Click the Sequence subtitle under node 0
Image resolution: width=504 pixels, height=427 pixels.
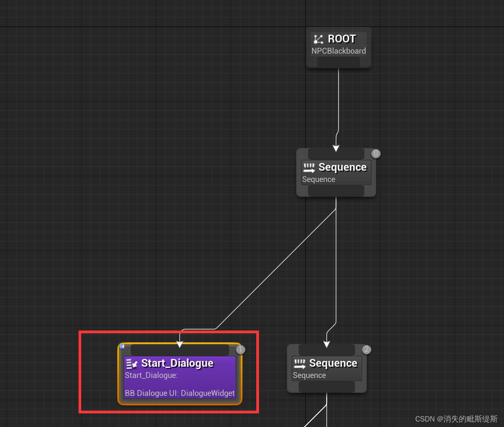(319, 179)
